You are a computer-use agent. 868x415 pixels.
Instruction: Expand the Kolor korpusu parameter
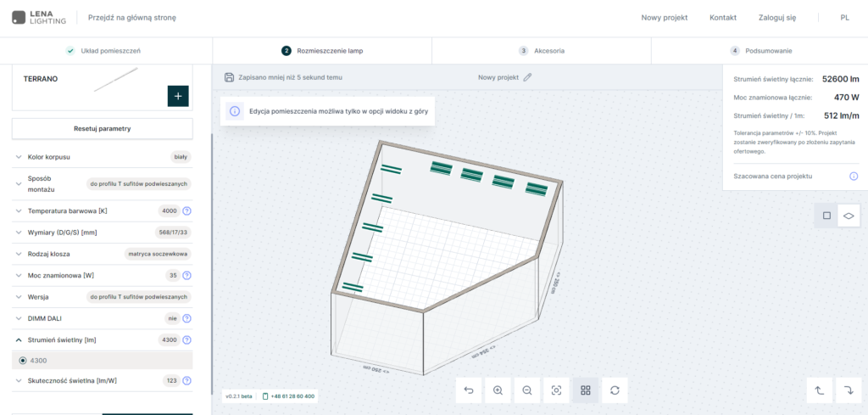[19, 157]
